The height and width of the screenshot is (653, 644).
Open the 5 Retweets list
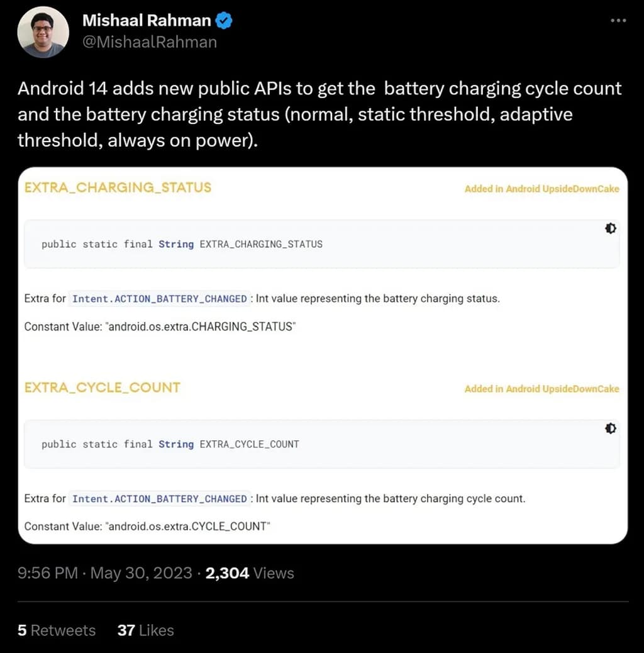click(57, 630)
